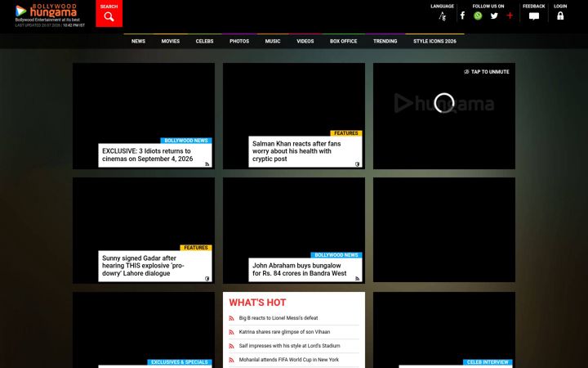Open Style Icons 2026 menu

[434, 42]
